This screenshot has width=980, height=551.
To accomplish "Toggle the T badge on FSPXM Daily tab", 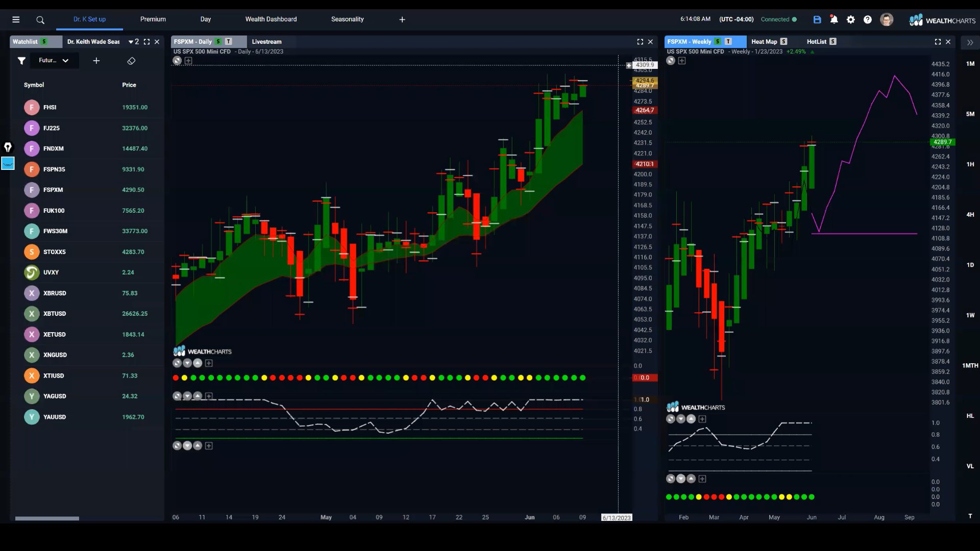I will click(229, 42).
